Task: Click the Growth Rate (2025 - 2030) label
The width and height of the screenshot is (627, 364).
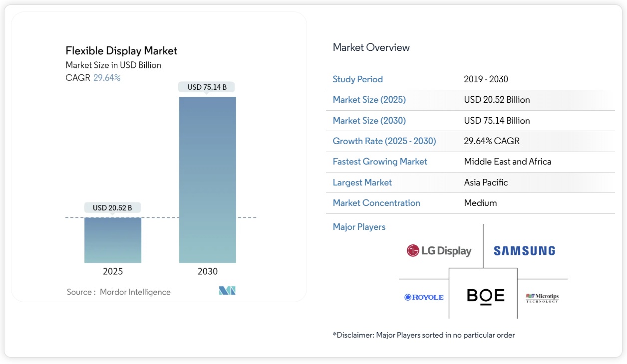Action: point(384,141)
